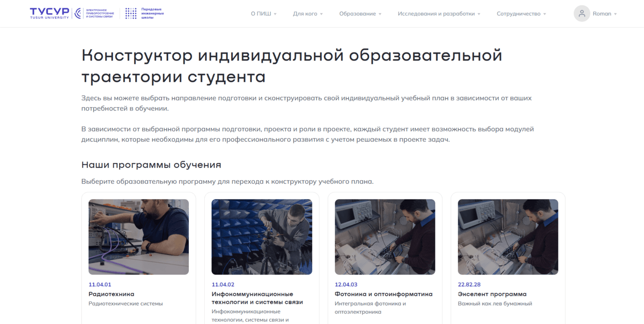Click the Передовые инженерные школы logo
This screenshot has width=644, height=324.
(x=144, y=13)
